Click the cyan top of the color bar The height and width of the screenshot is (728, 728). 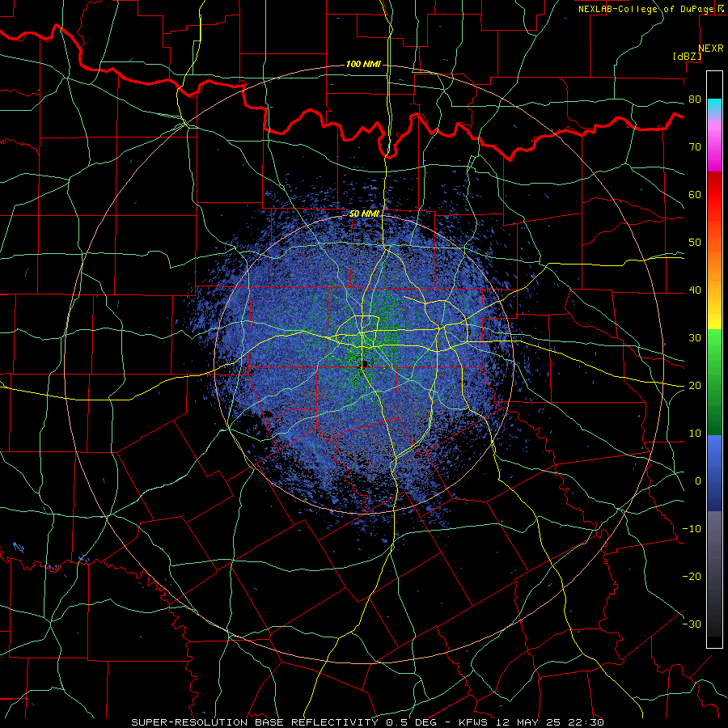tap(714, 104)
